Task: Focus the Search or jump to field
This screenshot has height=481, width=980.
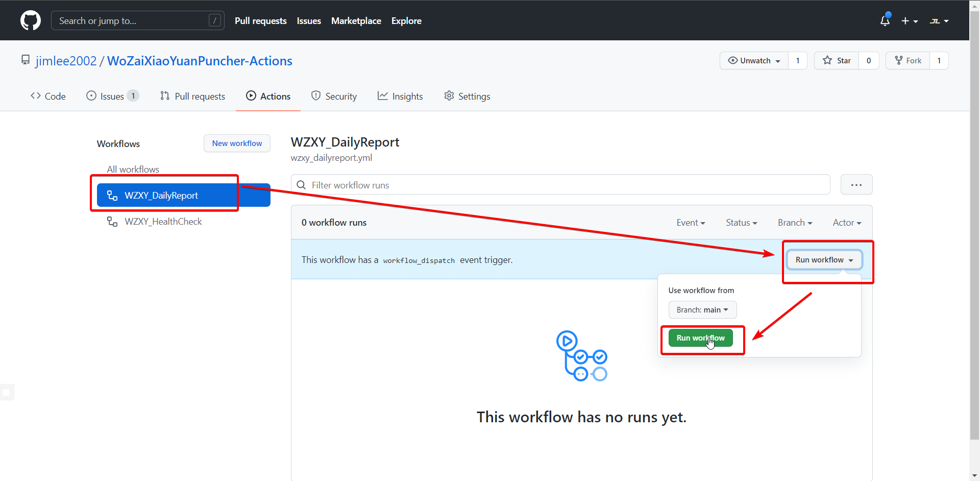Action: tap(138, 20)
